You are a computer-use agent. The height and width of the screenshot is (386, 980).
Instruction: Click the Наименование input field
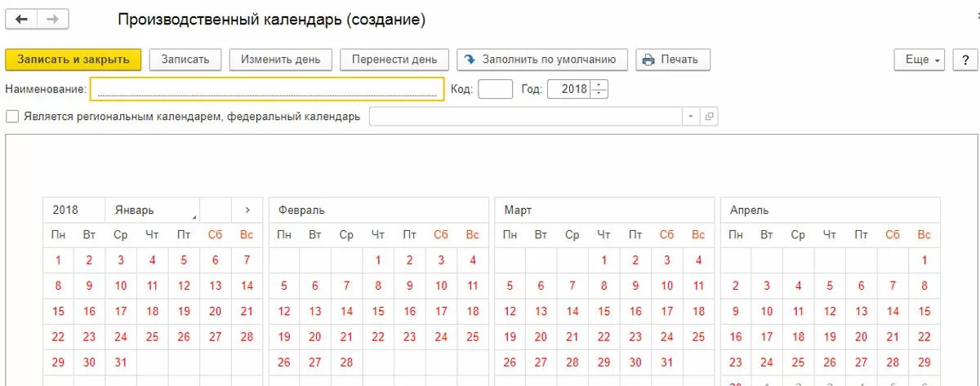267,89
